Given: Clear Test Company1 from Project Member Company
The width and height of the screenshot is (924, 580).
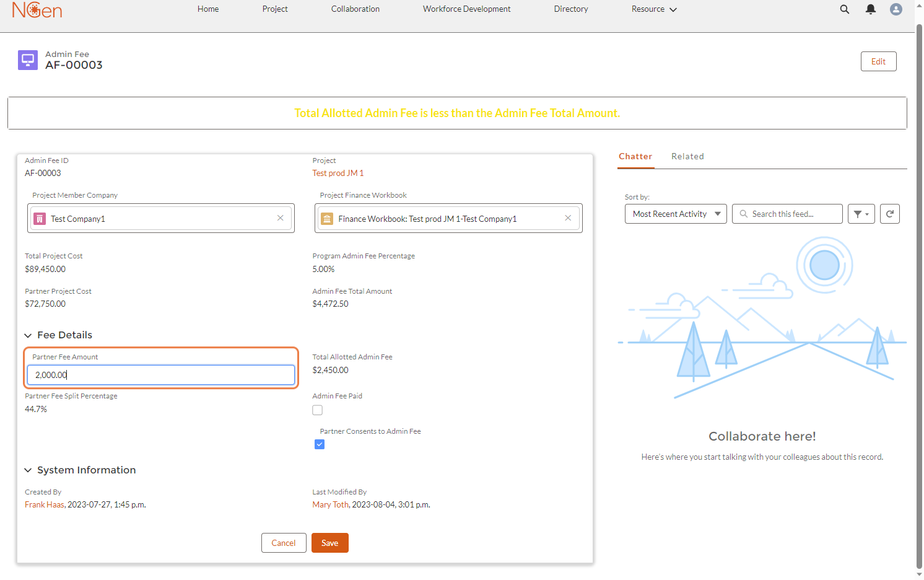Looking at the screenshot, I should [281, 218].
